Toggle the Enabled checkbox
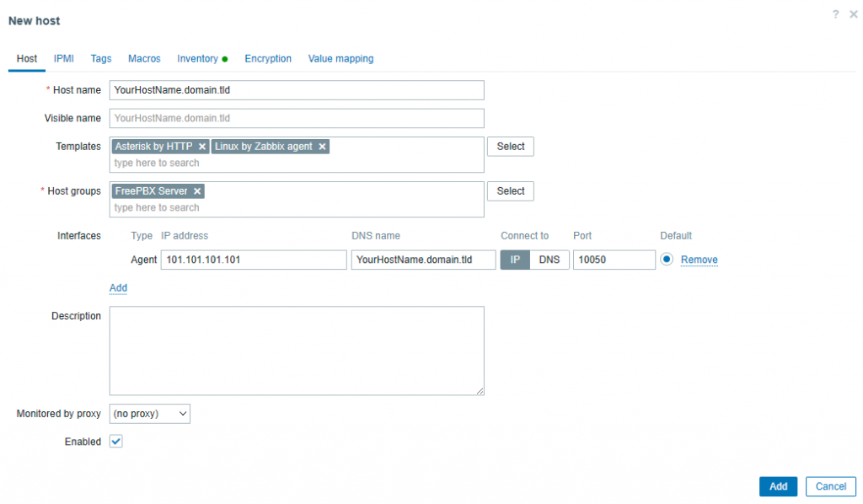 click(x=116, y=442)
